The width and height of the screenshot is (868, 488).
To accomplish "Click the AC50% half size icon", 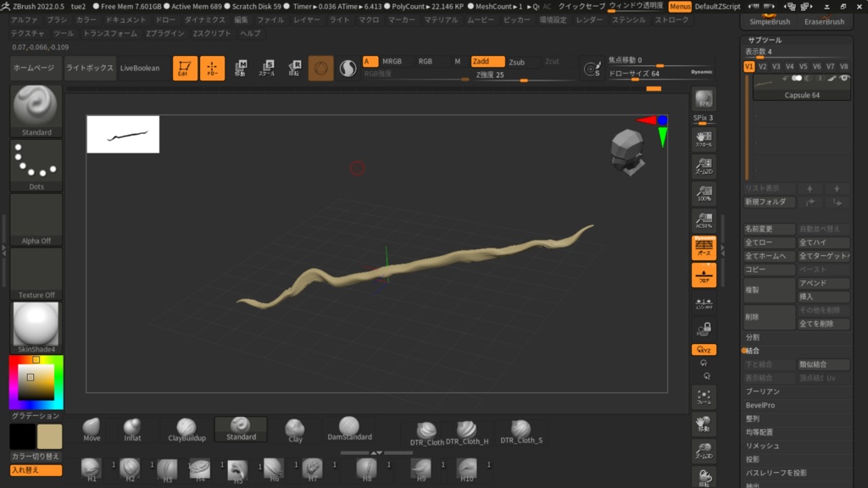I will [x=704, y=220].
